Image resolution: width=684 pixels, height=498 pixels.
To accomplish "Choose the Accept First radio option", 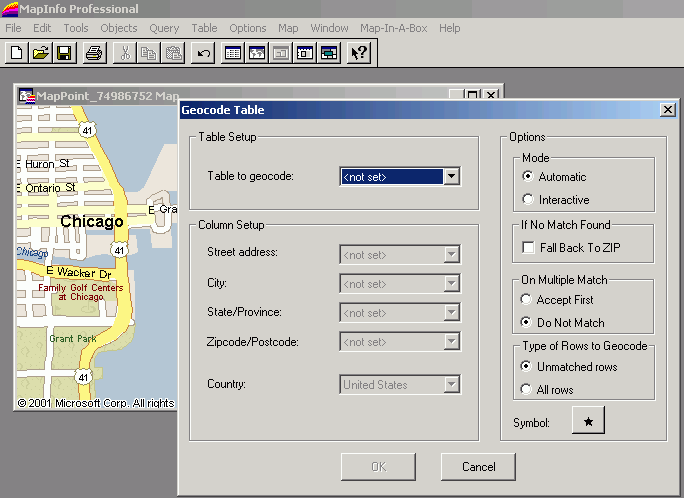I will [x=528, y=300].
